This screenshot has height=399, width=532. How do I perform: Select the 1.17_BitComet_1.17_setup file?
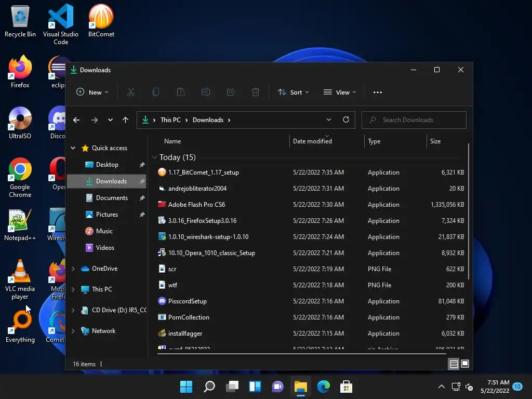(x=311, y=172)
